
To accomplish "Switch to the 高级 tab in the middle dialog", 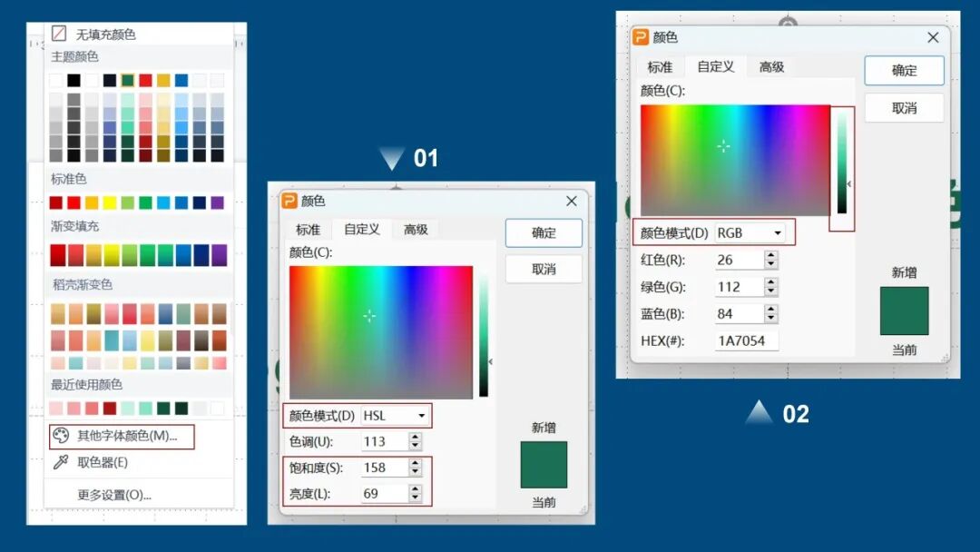I will pos(416,229).
